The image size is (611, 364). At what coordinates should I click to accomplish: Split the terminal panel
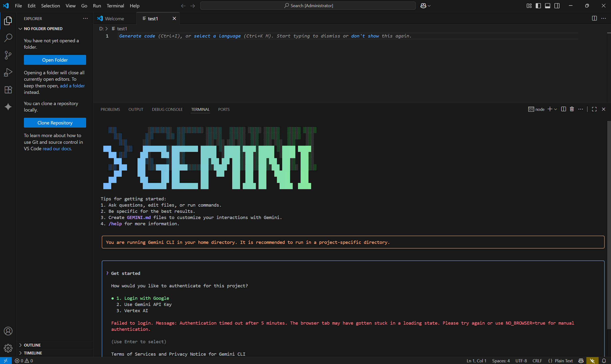point(563,109)
